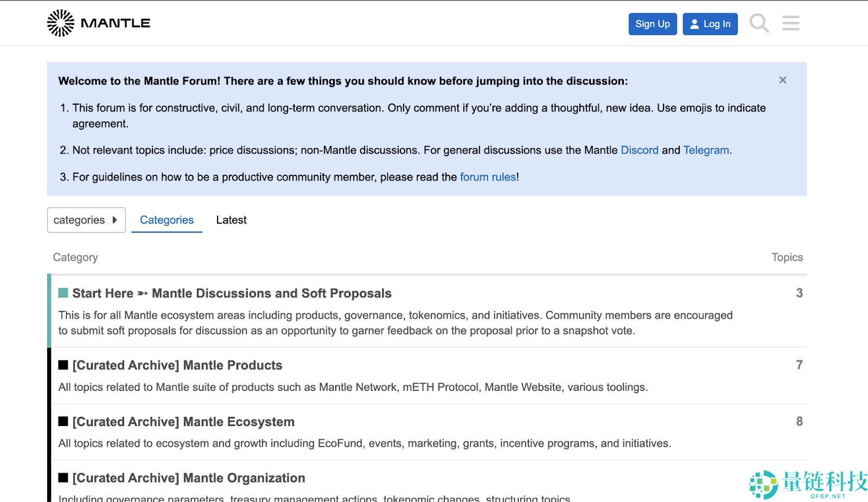
Task: Switch to the Latest tab
Action: tap(231, 220)
